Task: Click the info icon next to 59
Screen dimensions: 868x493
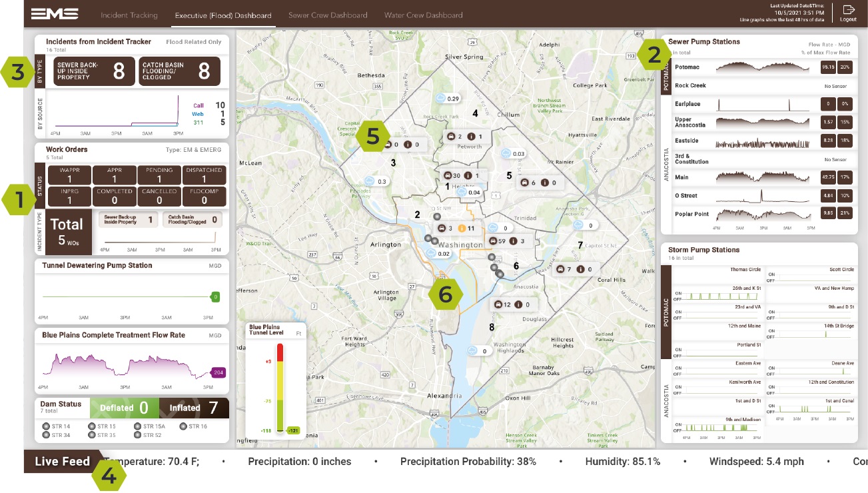Action: pyautogui.click(x=514, y=241)
